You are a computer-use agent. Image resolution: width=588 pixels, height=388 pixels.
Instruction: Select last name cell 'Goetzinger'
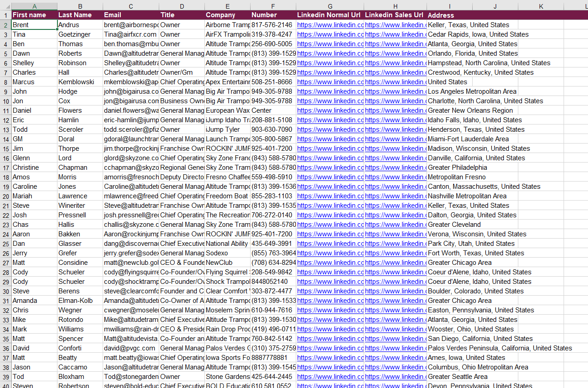pos(80,34)
